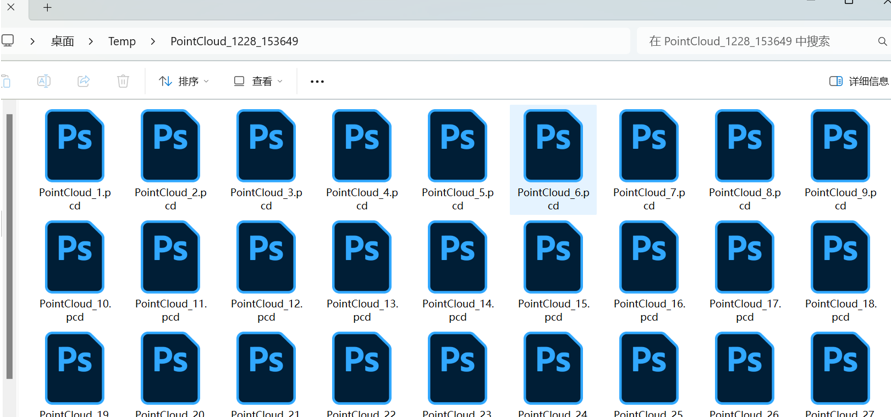Select the PointCloud_27 file icon
The image size is (893, 419).
coord(840,368)
